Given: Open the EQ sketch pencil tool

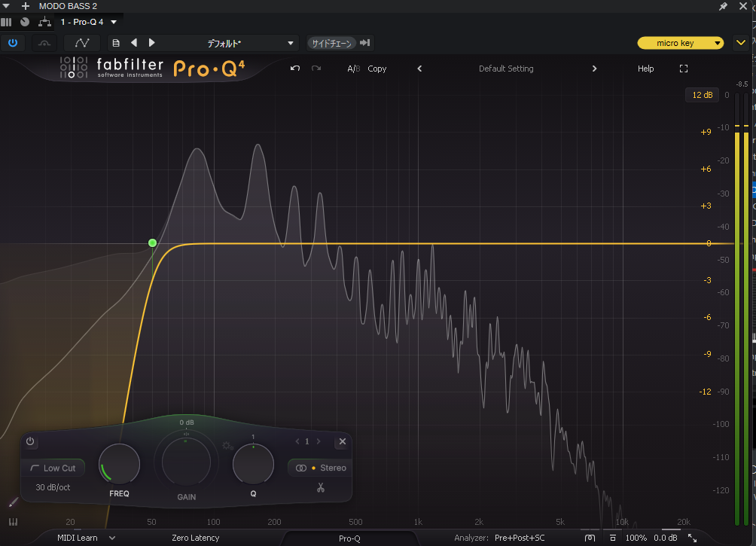Looking at the screenshot, I should point(13,502).
